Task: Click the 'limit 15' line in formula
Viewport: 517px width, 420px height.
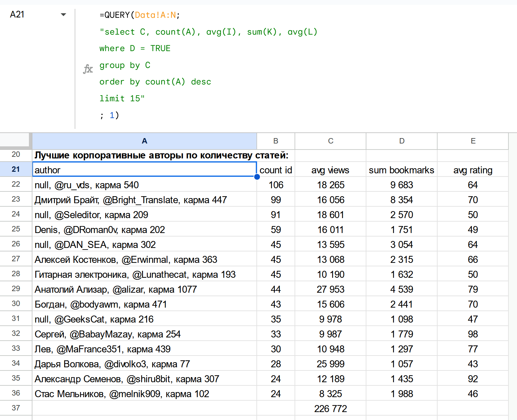Action: point(122,98)
